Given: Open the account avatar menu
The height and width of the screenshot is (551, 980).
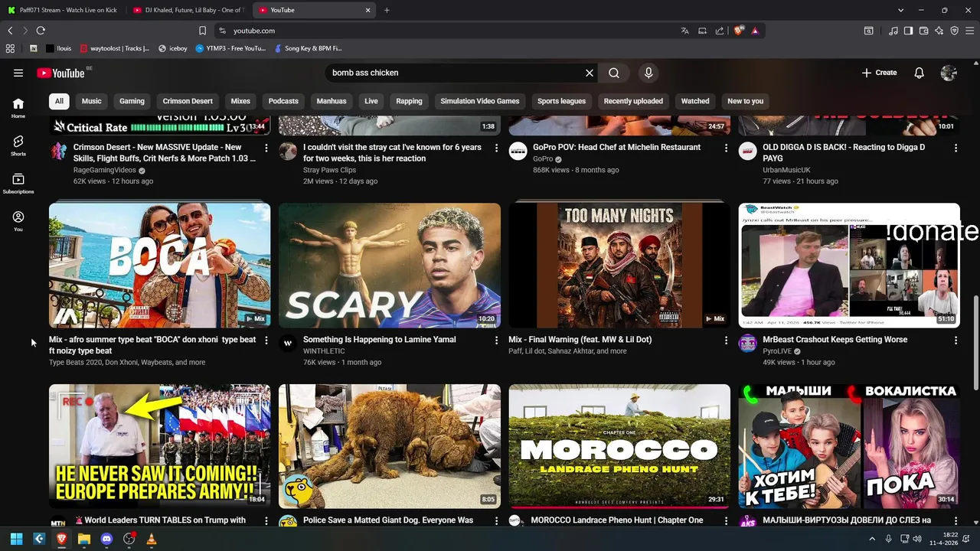Looking at the screenshot, I should point(949,73).
